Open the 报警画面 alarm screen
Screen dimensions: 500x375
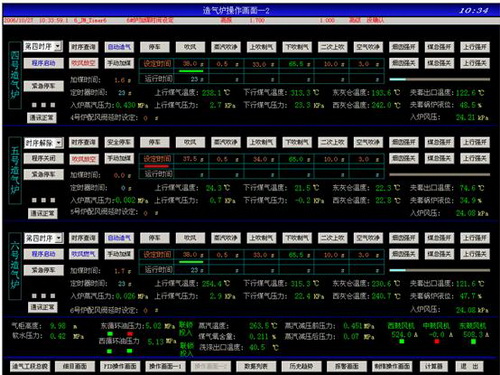[x=347, y=366]
